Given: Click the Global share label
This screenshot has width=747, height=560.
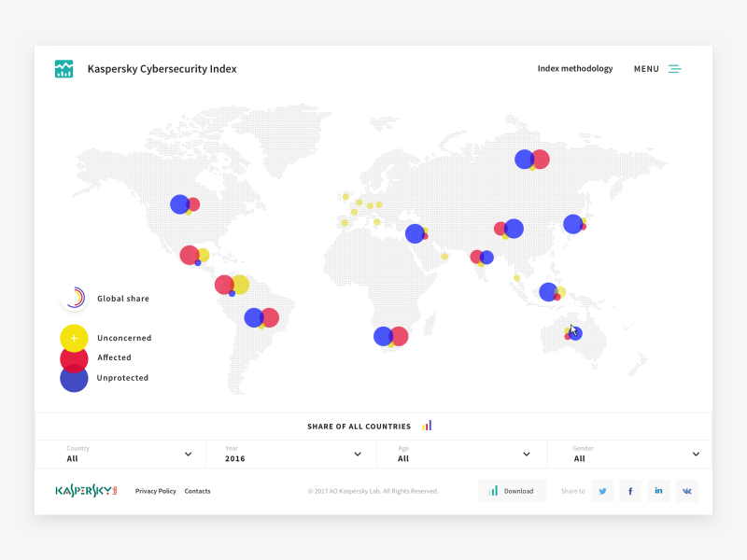Looking at the screenshot, I should pos(123,299).
